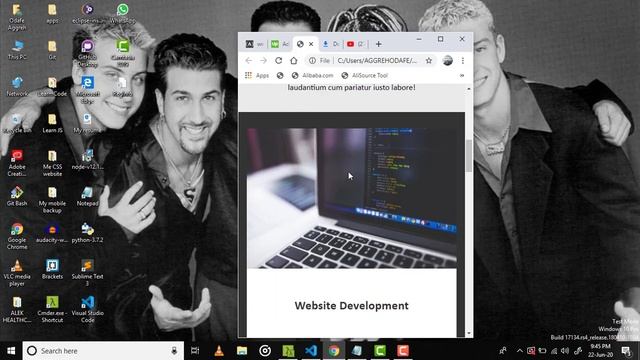Open the Alibaba.com bookmark
The width and height of the screenshot is (640, 360).
[313, 76]
